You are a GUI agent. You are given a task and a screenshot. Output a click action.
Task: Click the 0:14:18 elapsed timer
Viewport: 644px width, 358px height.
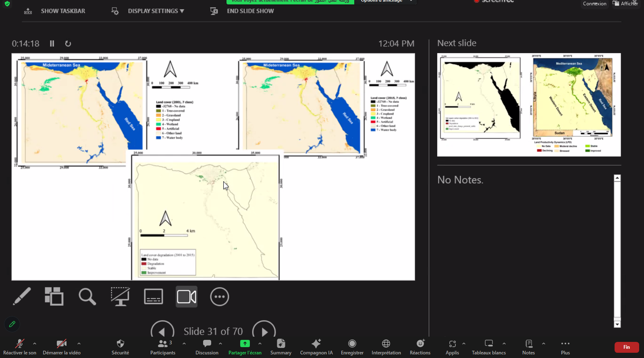pyautogui.click(x=25, y=43)
